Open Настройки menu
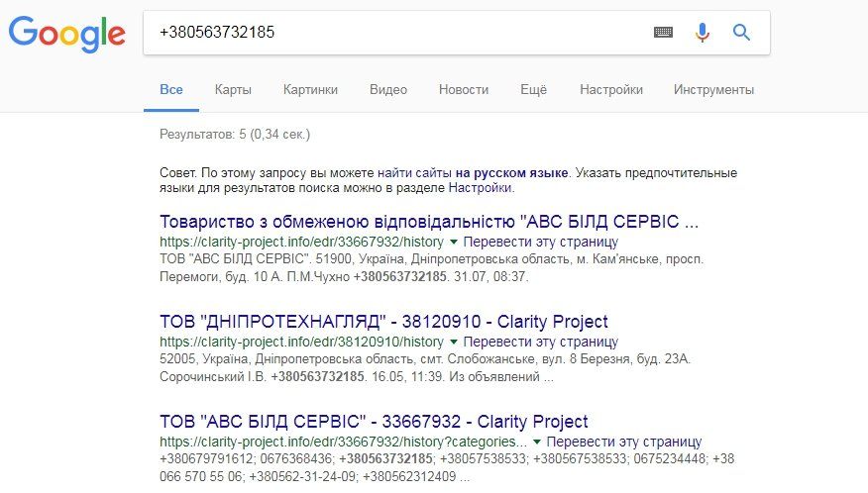 click(611, 90)
